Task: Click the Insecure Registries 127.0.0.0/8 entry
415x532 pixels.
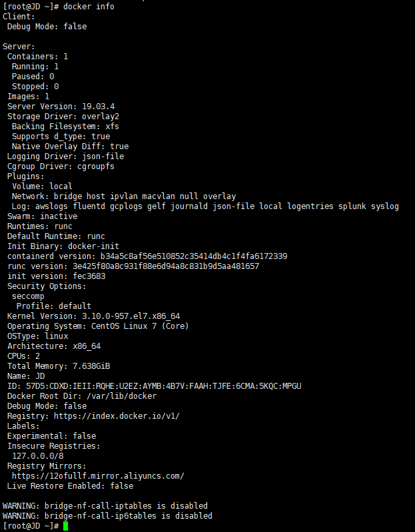Action: coord(37,456)
